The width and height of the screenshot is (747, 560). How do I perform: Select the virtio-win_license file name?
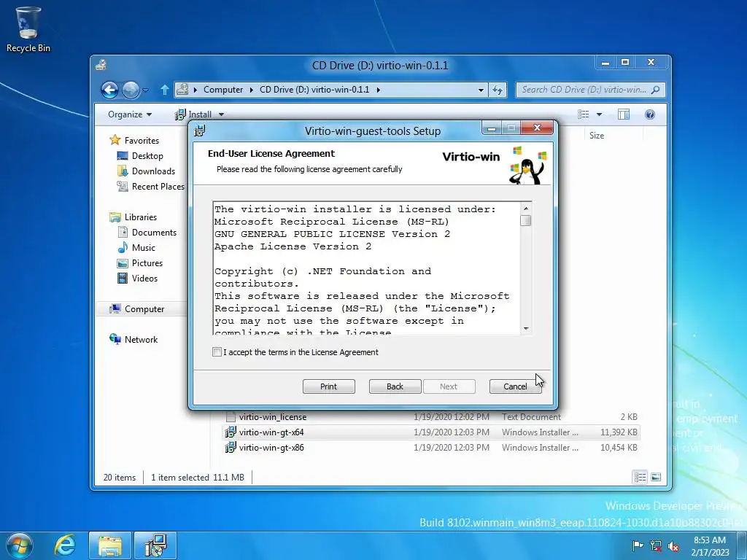coord(273,417)
